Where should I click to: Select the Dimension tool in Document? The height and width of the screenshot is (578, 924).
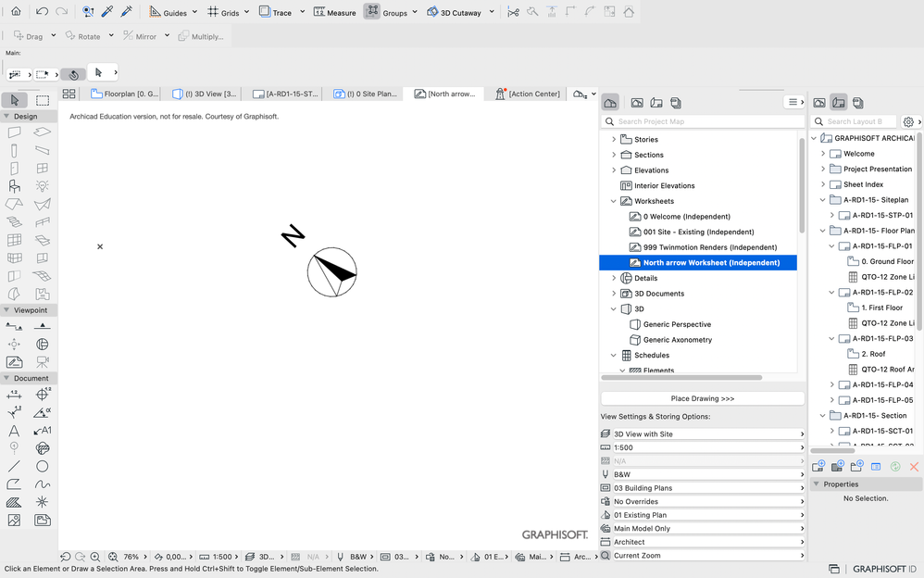point(14,395)
